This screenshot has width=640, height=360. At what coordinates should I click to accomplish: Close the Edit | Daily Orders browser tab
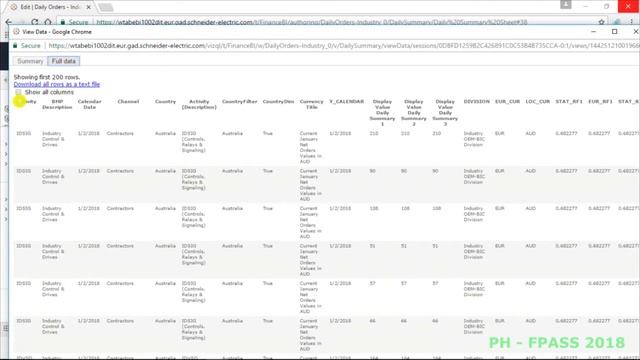[89, 7]
